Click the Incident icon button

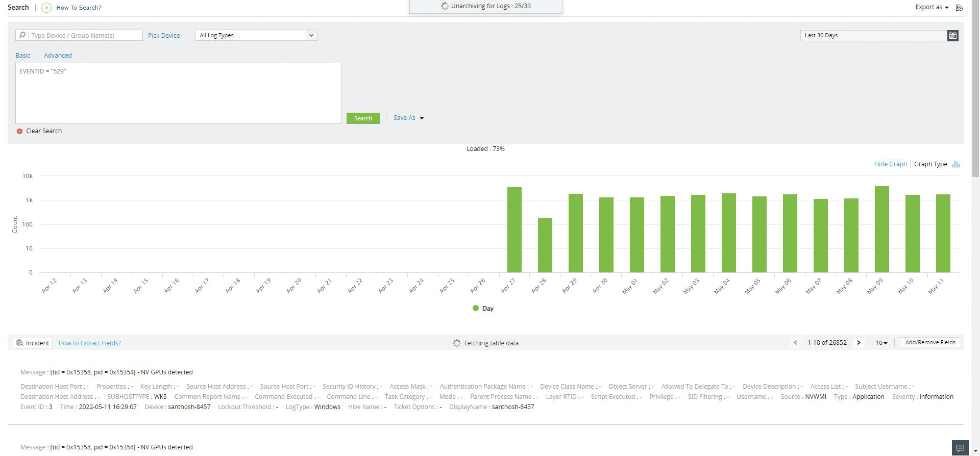pos(33,343)
